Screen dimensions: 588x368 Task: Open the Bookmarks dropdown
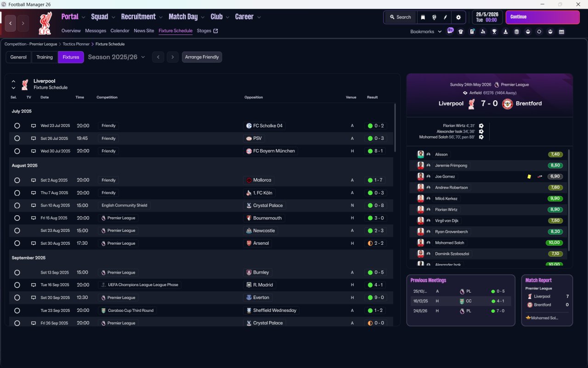point(426,32)
